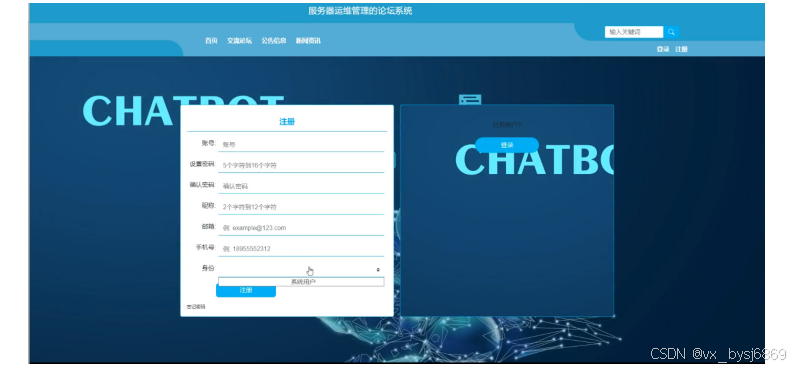
Task: Open the 首页 nav item
Action: coord(211,41)
